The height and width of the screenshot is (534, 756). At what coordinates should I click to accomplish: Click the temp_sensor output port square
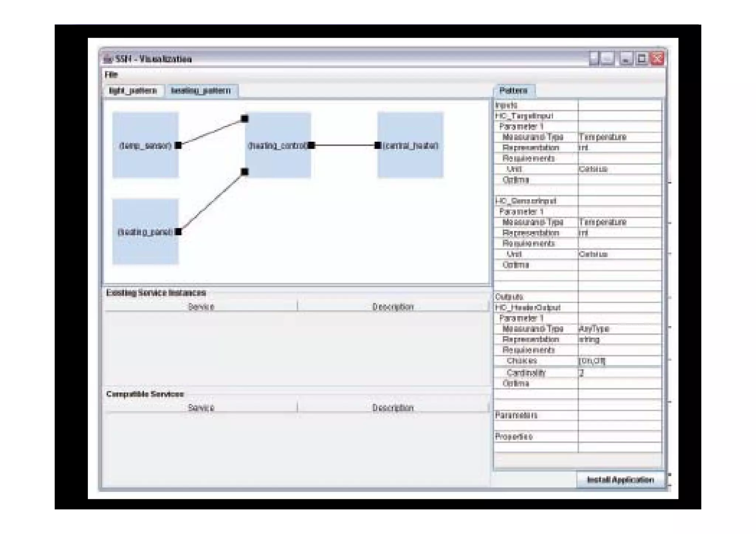(x=178, y=145)
